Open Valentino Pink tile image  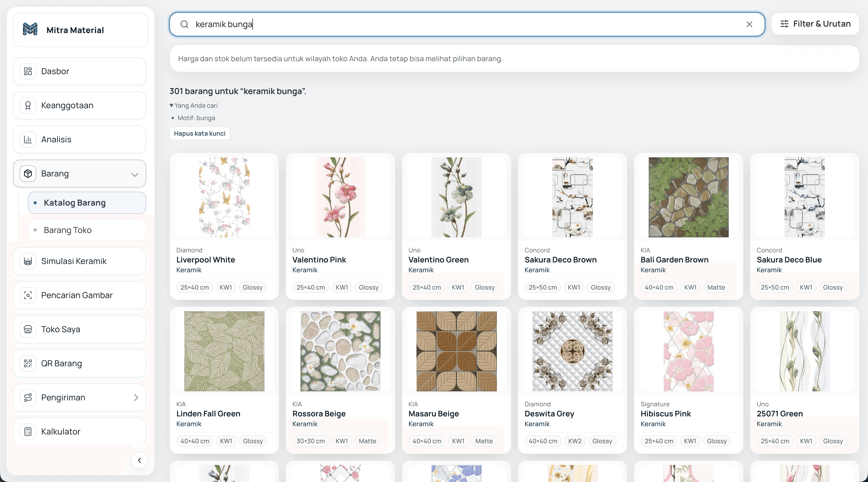click(340, 197)
